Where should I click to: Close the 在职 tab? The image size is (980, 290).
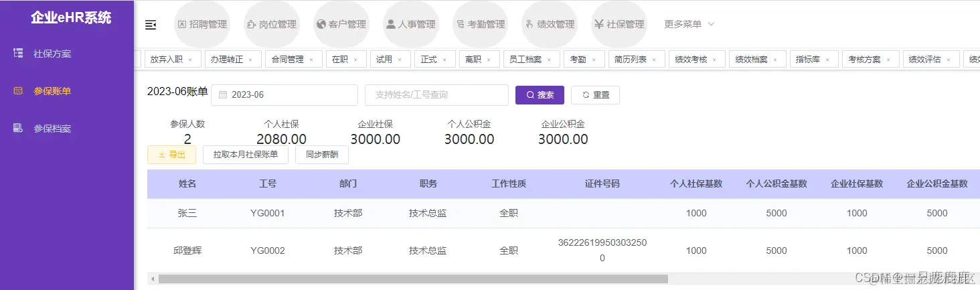356,60
